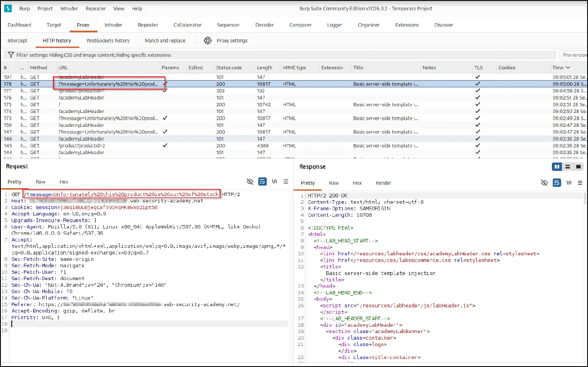Click the Pro version button

(x=574, y=55)
